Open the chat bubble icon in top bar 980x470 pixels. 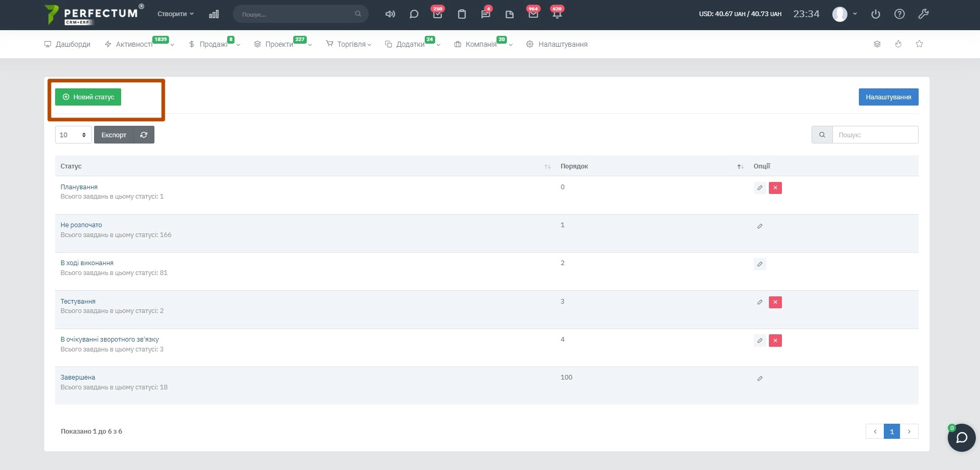(414, 14)
